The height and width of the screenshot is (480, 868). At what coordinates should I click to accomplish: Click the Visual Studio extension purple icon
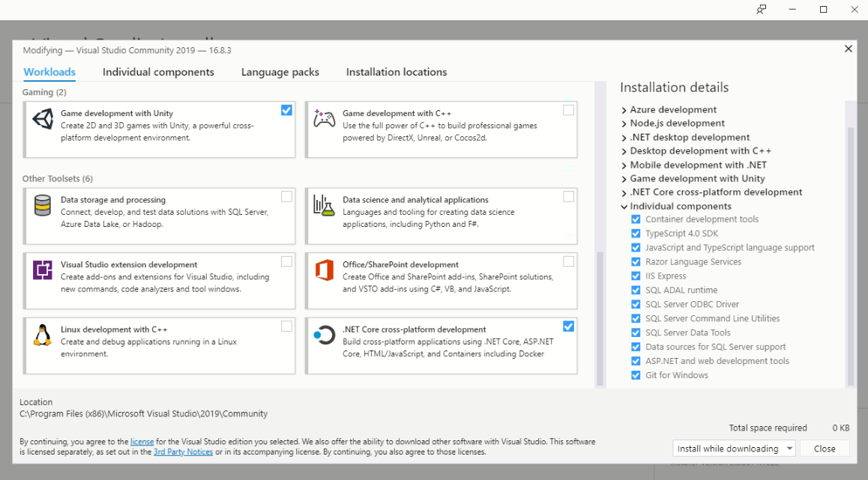tap(43, 270)
